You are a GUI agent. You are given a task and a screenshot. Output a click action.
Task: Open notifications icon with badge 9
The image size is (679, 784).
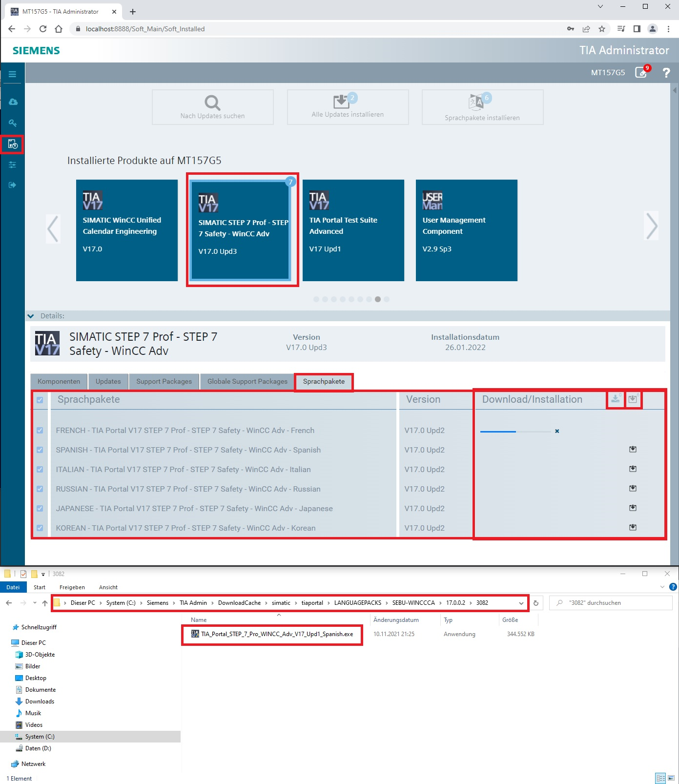(x=641, y=72)
